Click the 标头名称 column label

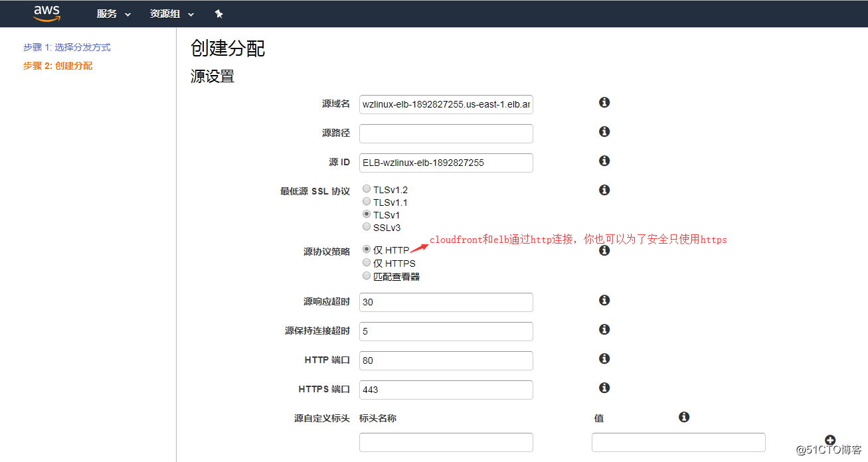click(x=378, y=418)
